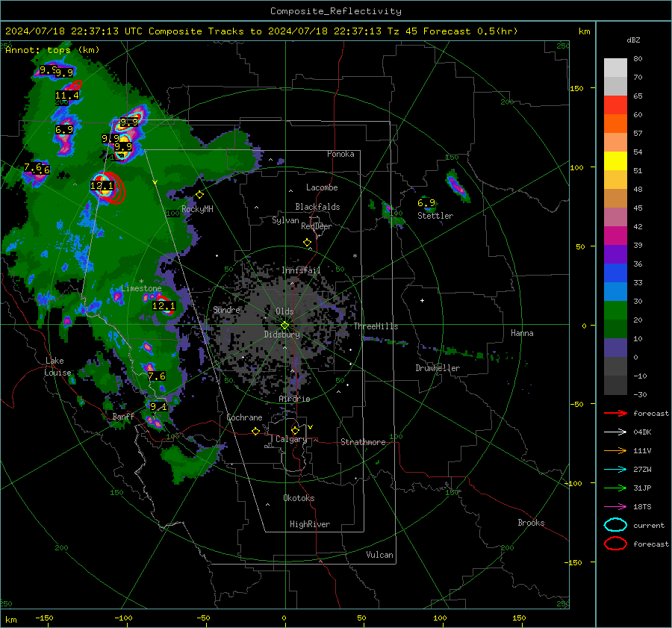Click the 12.1 storm top beside Limestone

[x=164, y=305]
